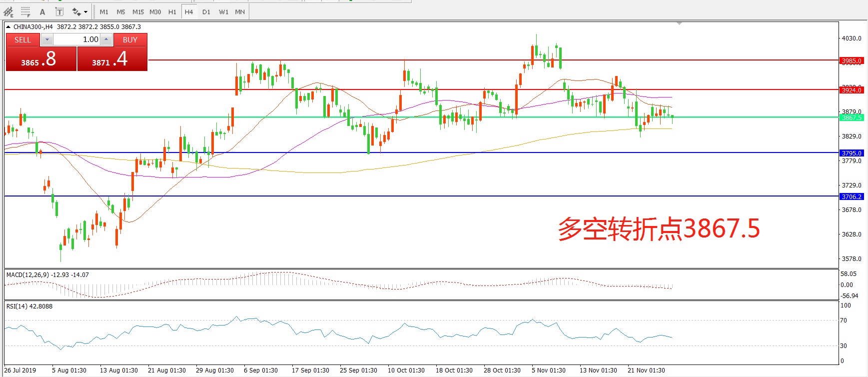Select the MN monthly timeframe
The height and width of the screenshot is (377, 868).
[240, 11]
